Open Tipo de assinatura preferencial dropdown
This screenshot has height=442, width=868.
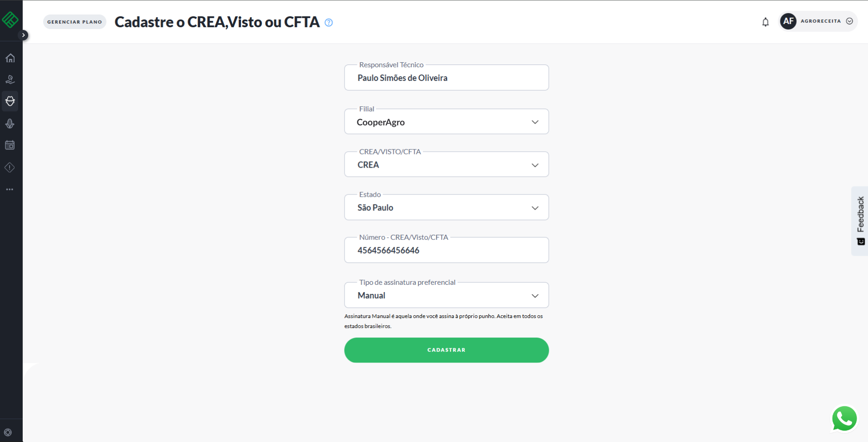(446, 295)
